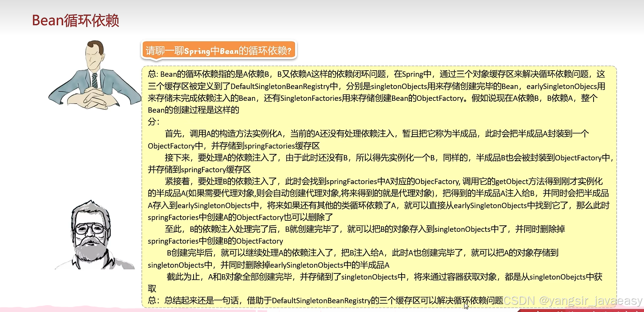The width and height of the screenshot is (644, 312).
Task: Click the final summary line "总结起来还是一句话"
Action: [325, 301]
